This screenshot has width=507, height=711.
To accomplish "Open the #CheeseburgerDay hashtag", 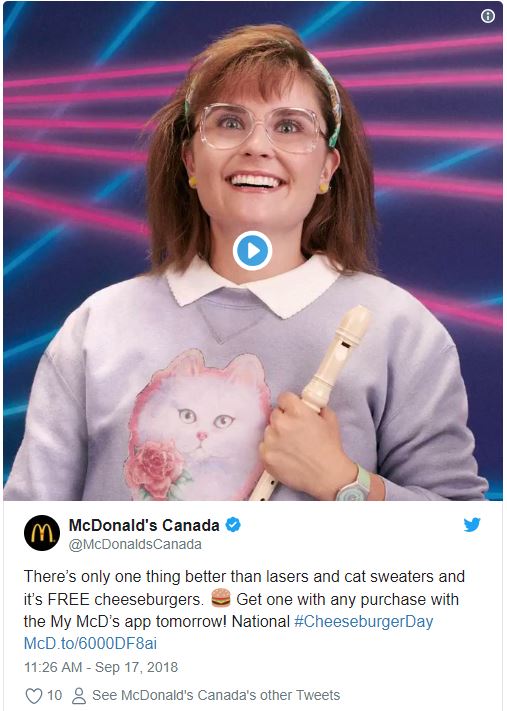I will click(x=363, y=621).
